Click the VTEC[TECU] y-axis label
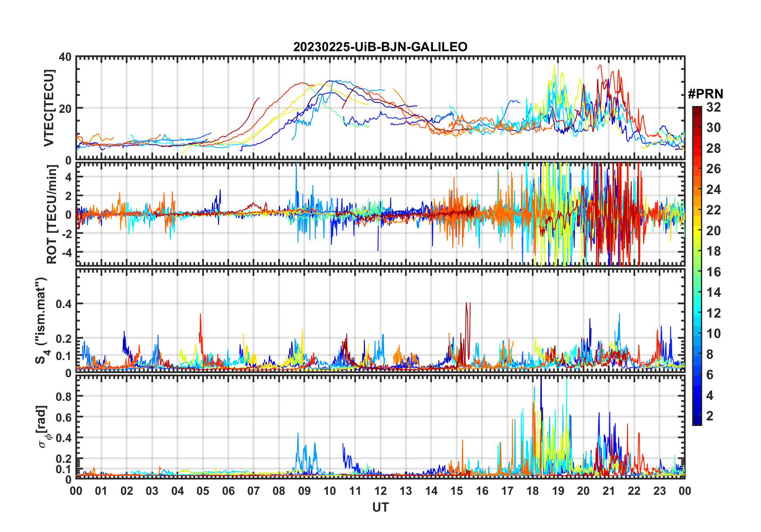 pyautogui.click(x=49, y=108)
